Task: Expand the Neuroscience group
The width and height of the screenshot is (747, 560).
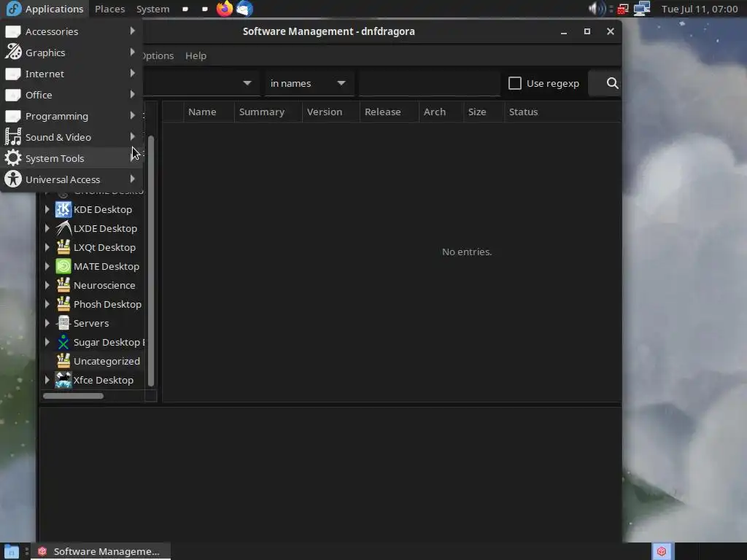Action: [x=47, y=285]
